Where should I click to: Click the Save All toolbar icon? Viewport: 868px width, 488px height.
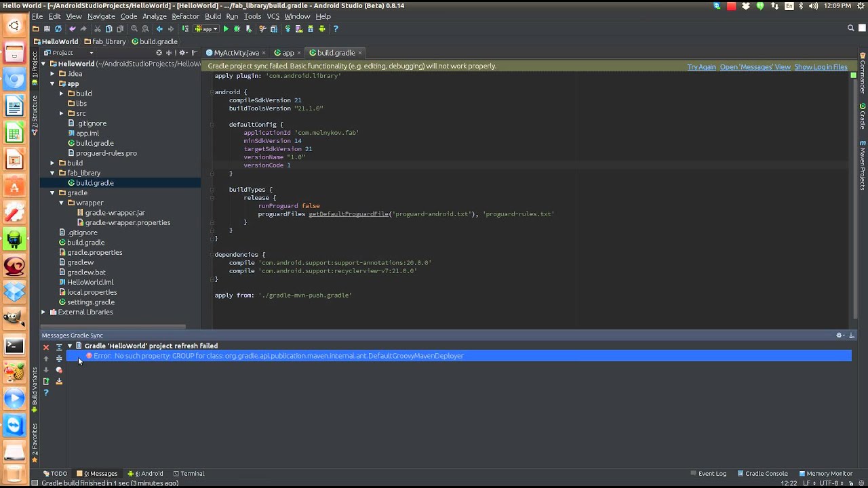47,28
